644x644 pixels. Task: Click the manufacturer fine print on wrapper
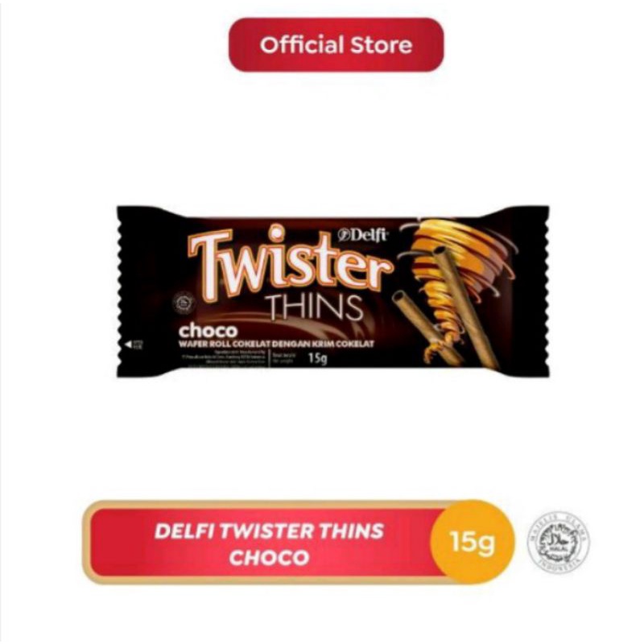225,358
